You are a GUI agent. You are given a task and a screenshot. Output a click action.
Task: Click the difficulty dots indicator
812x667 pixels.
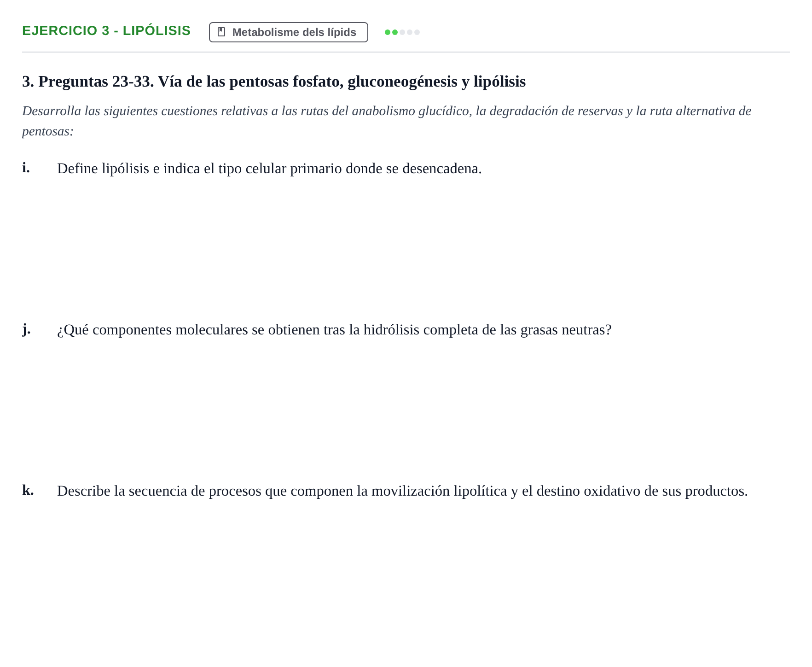click(402, 32)
